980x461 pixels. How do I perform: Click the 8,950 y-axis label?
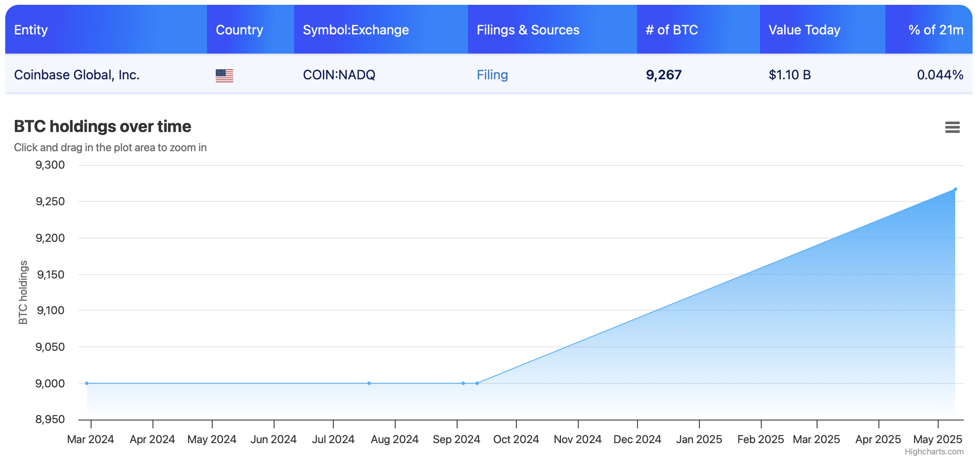[50, 419]
